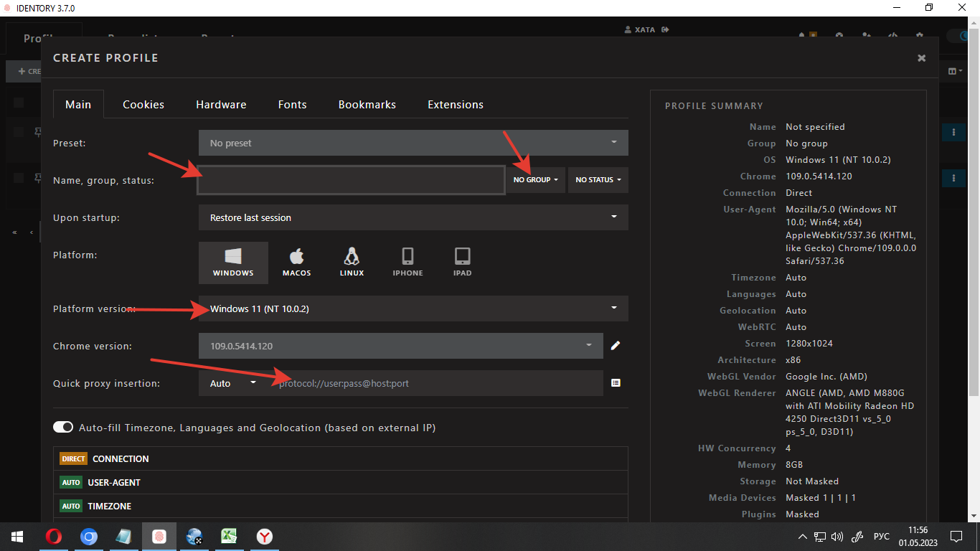980x551 pixels.
Task: Click the quick proxy insertion field
Action: (x=438, y=383)
